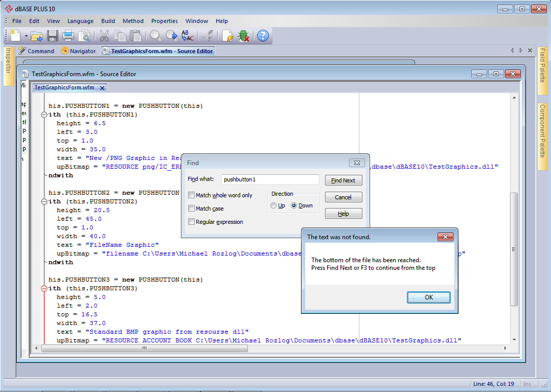Open the View menu
This screenshot has height=392, width=551.
pos(53,21)
